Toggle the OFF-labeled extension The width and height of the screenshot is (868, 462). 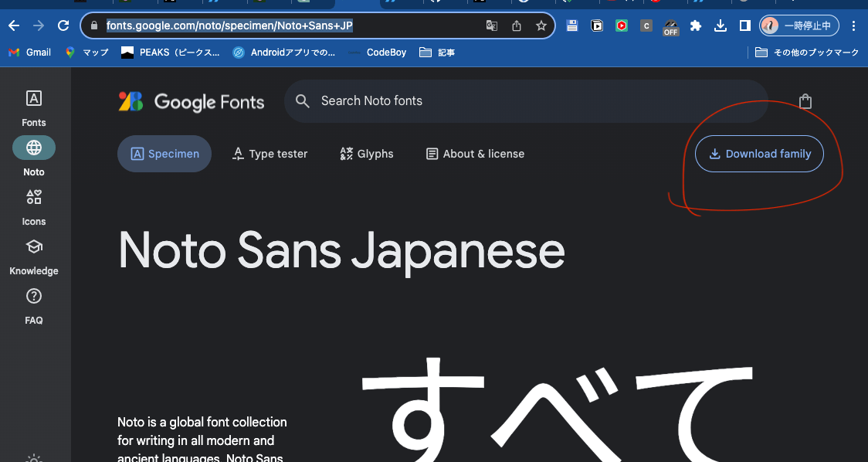coord(671,27)
